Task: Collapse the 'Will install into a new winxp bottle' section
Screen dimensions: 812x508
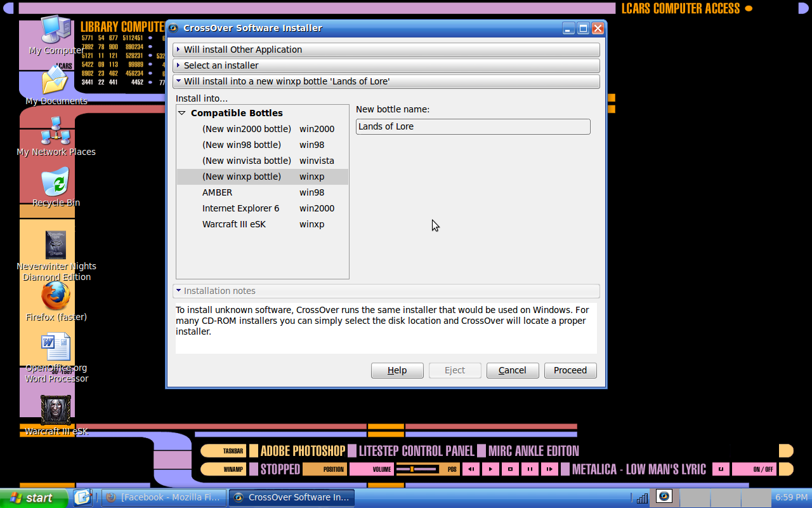Action: tap(386, 81)
